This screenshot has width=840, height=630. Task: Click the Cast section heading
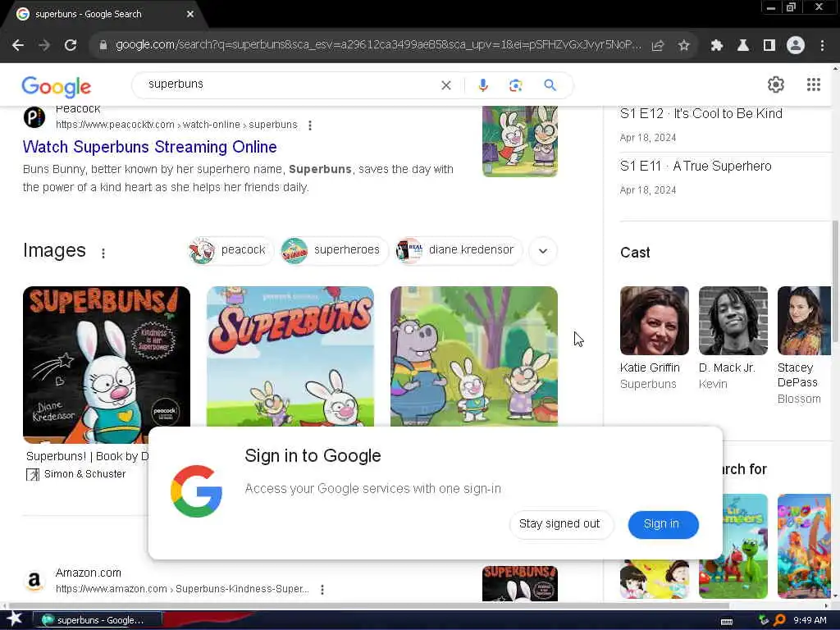(635, 253)
